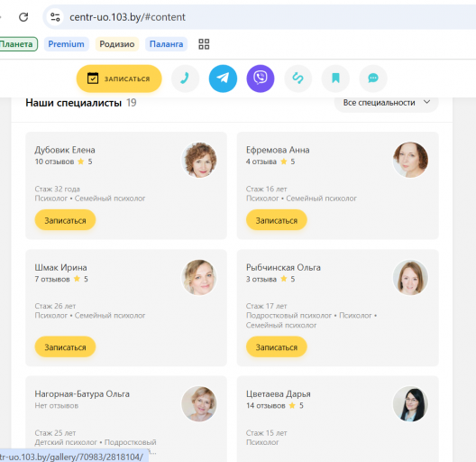Click Стаж 17 лет text
Image resolution: width=476 pixels, height=462 pixels.
266,306
